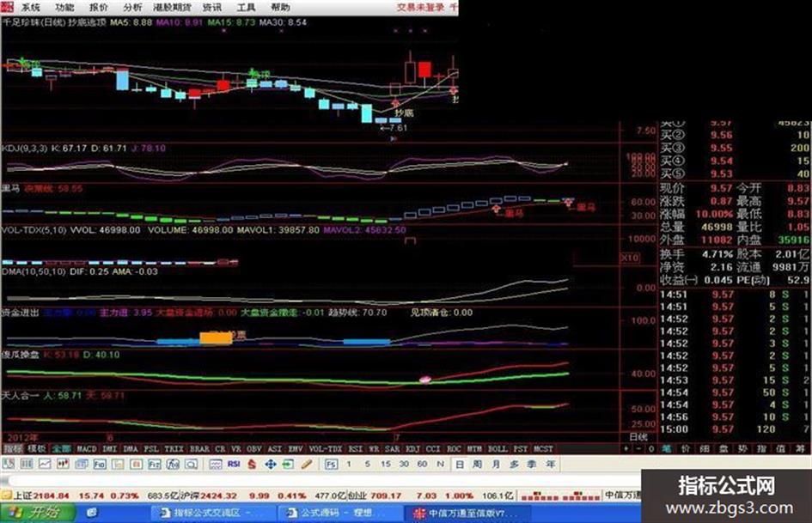Image resolution: width=812 pixels, height=523 pixels.
Task: Click the line chart toolbar icon
Action: [45, 465]
